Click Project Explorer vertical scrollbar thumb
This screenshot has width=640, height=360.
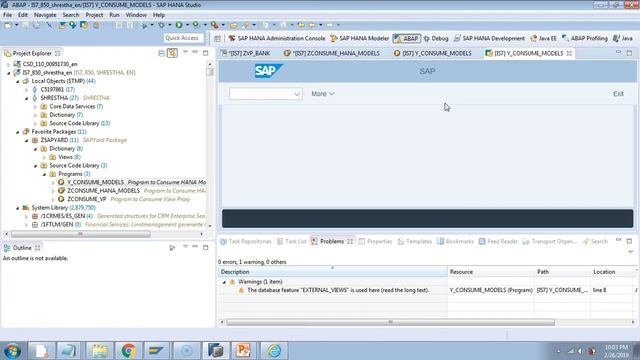[x=210, y=72]
